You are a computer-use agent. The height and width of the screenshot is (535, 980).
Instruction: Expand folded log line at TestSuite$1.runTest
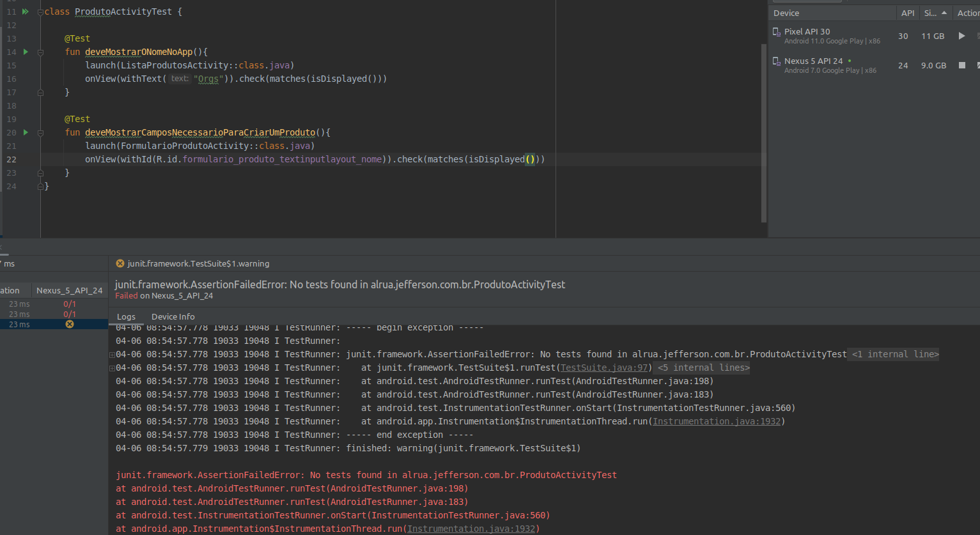click(113, 368)
